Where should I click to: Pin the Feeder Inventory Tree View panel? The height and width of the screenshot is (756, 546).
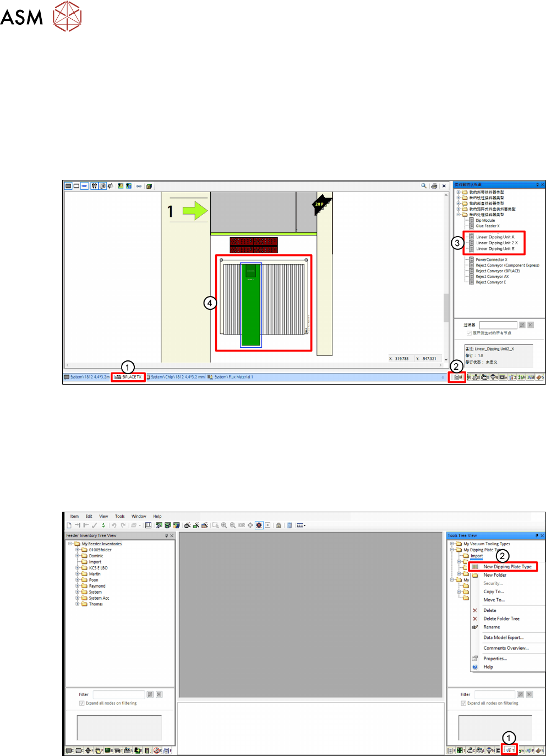point(166,535)
